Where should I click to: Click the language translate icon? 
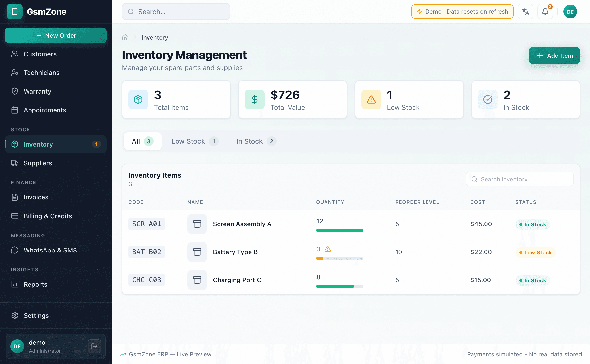tap(526, 11)
